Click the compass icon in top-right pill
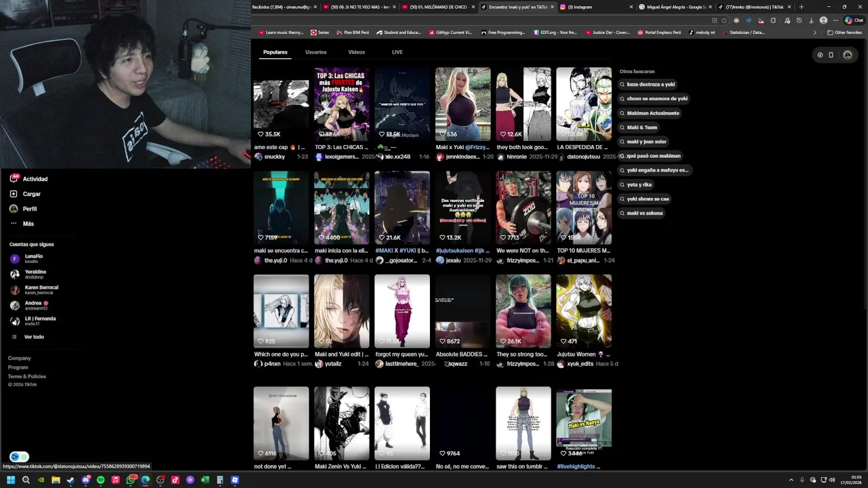 click(820, 55)
